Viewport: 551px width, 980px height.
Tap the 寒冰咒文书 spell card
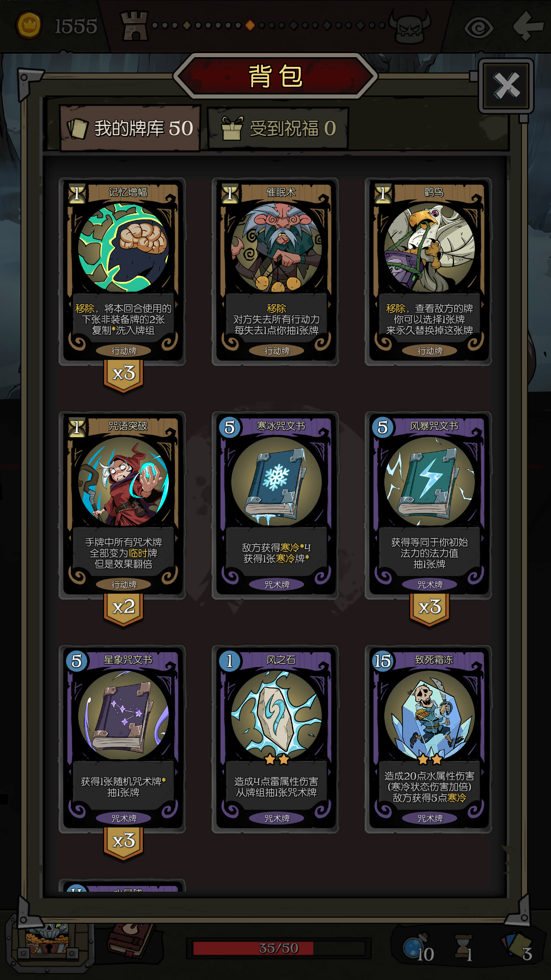(x=275, y=505)
